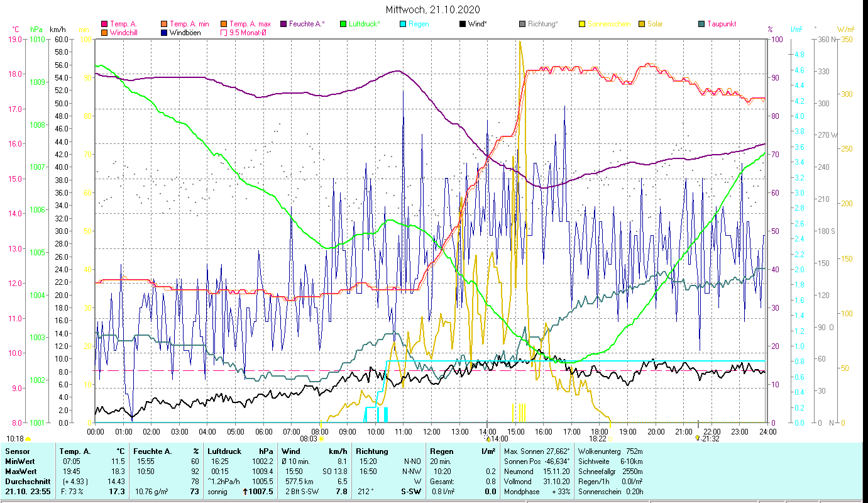This screenshot has width=868, height=503.
Task: Click the 'MinWert' row label
Action: click(x=20, y=462)
